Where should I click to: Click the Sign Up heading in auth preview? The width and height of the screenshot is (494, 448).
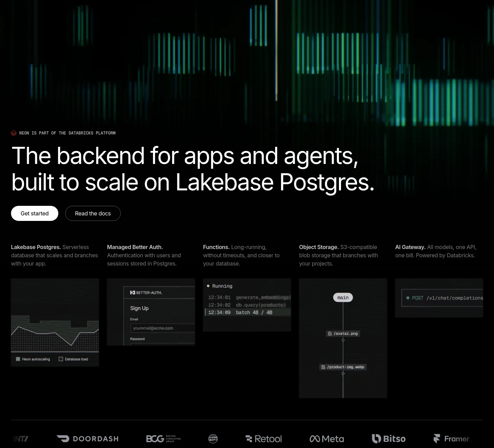(x=139, y=308)
